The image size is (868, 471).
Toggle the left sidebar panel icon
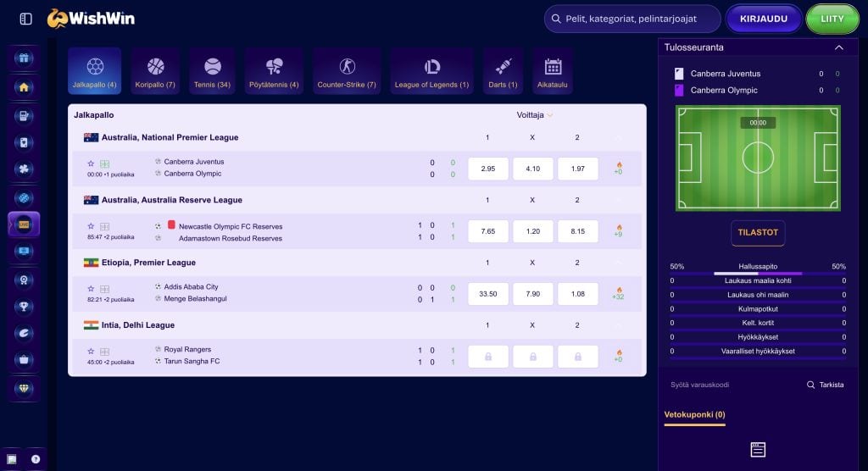point(25,19)
